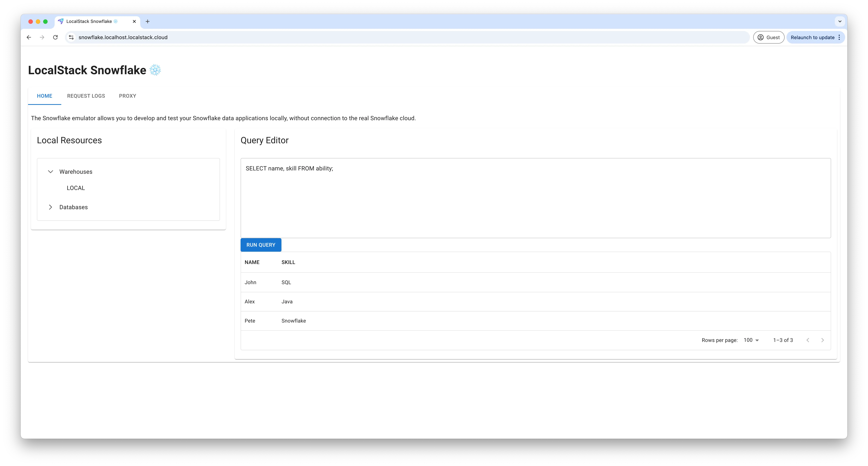The image size is (868, 466).
Task: Open a new browser tab
Action: [x=148, y=21]
